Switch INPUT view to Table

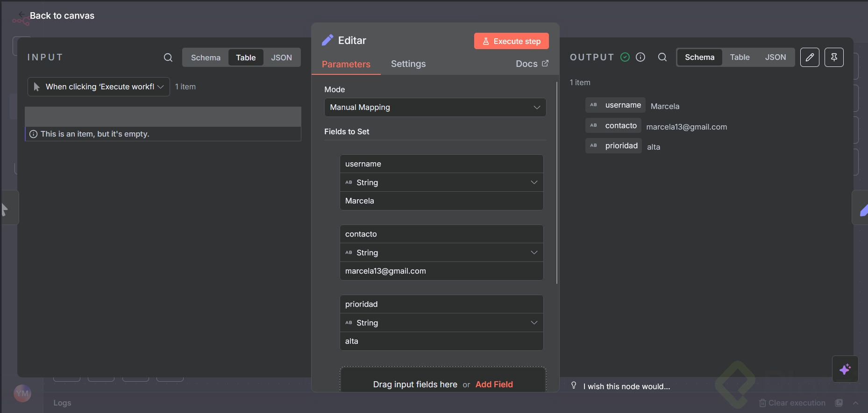click(x=246, y=58)
